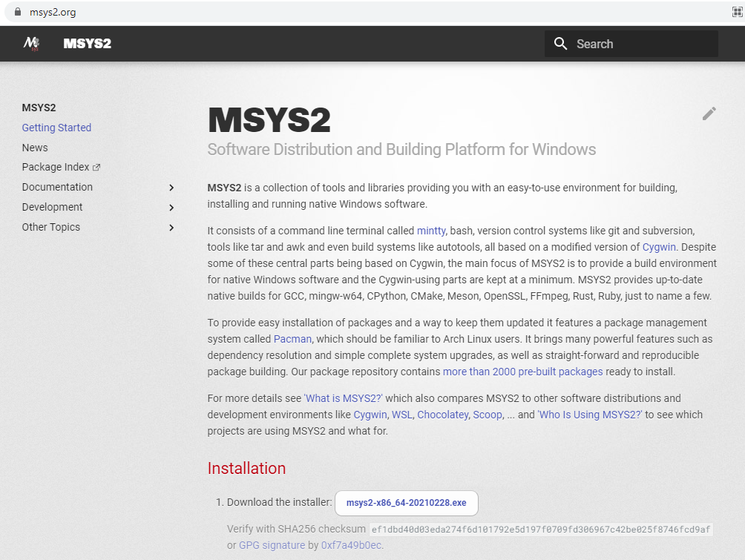
Task: Click the GPG signature link
Action: pos(272,545)
